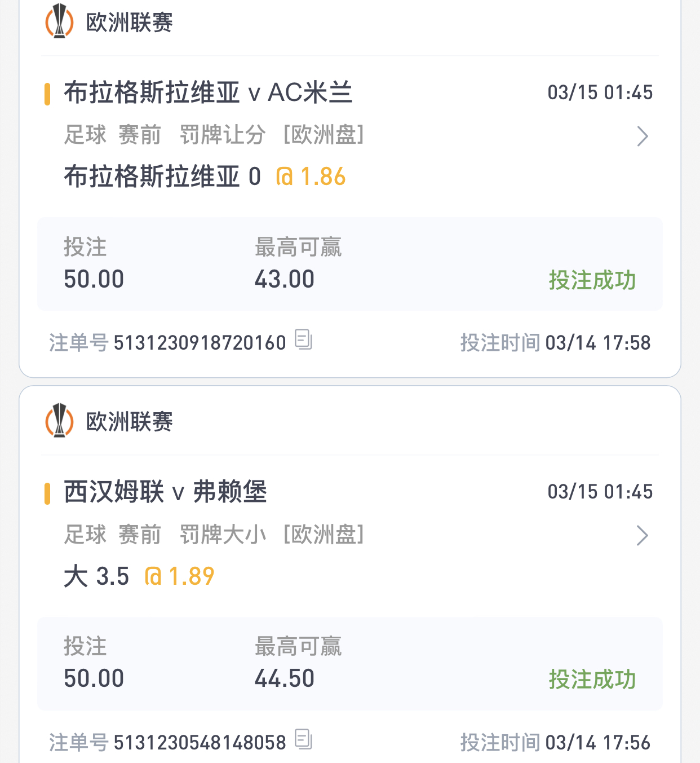
Task: Click Europa League logo on first bet card
Action: (59, 21)
